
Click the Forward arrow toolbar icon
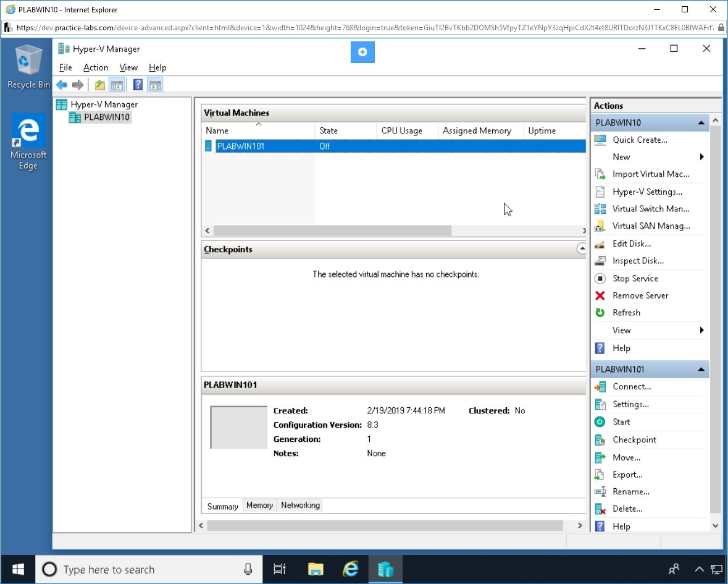click(x=78, y=85)
